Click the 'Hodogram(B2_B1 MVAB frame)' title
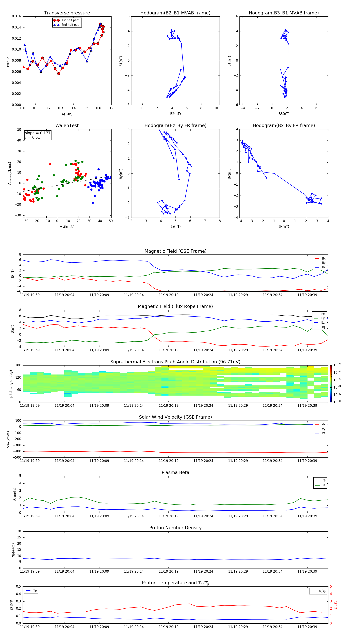This screenshot has height=644, width=351. pyautogui.click(x=175, y=13)
